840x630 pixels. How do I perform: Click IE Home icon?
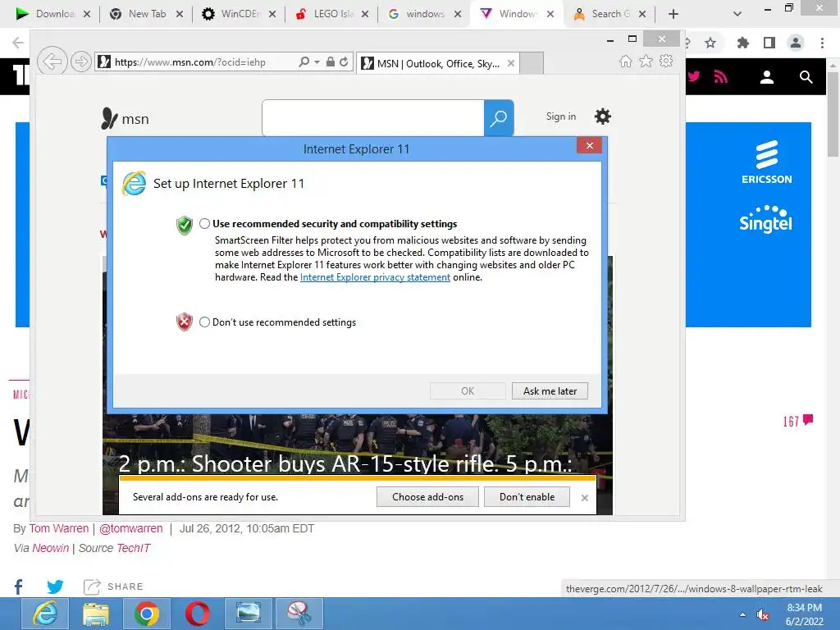(x=625, y=61)
